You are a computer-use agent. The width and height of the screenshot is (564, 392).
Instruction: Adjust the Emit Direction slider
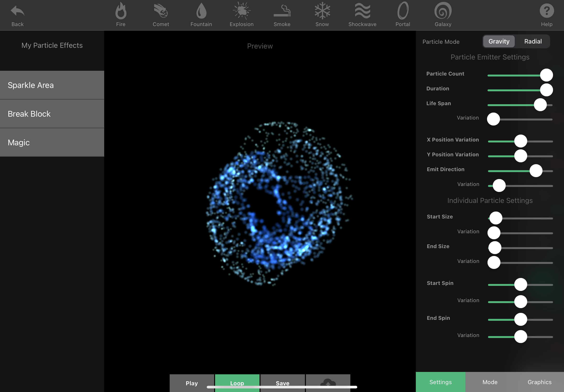(536, 171)
